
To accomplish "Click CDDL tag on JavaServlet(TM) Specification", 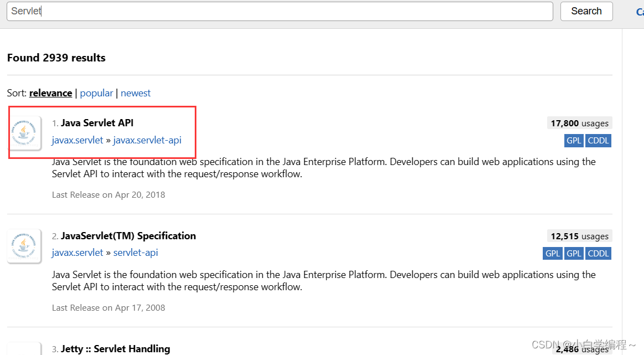I will [598, 254].
